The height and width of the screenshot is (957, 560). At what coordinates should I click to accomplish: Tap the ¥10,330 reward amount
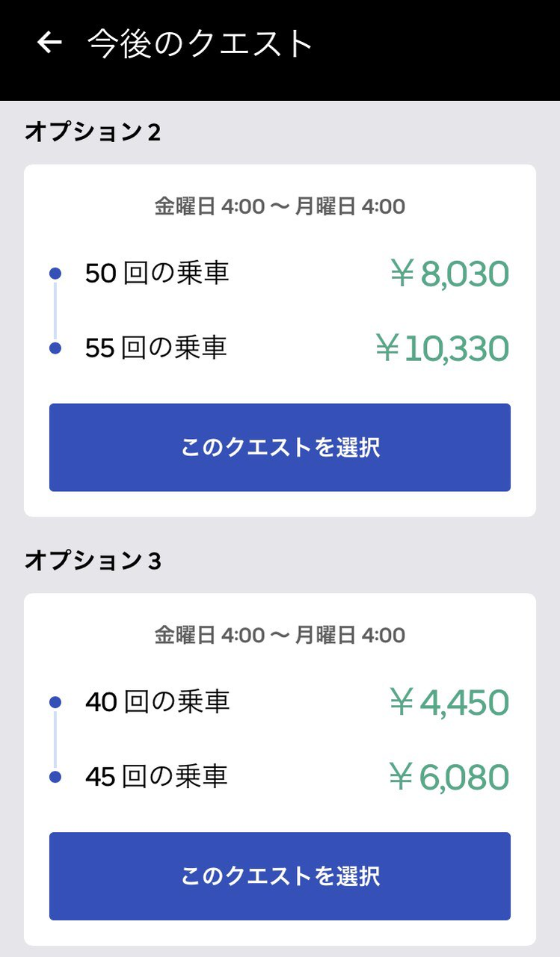click(442, 349)
